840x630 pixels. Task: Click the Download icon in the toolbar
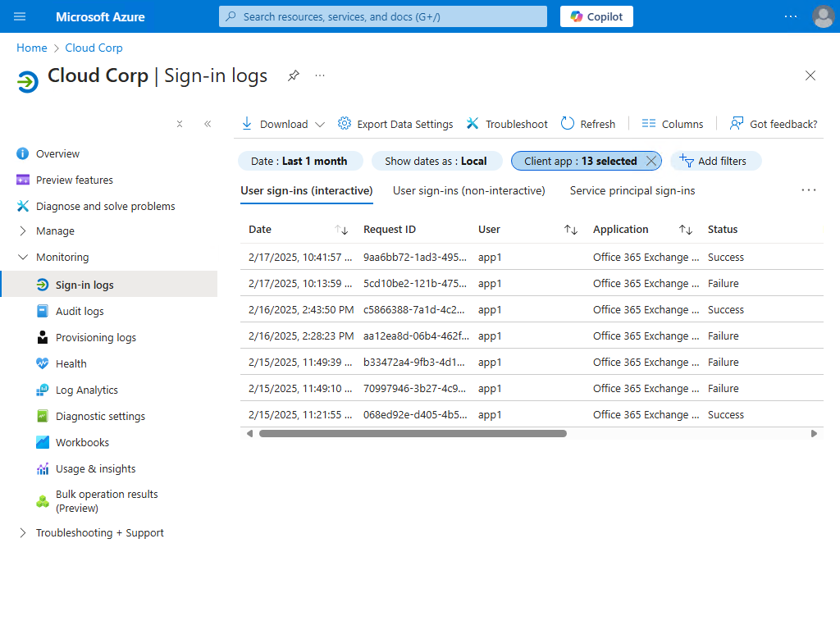click(246, 124)
